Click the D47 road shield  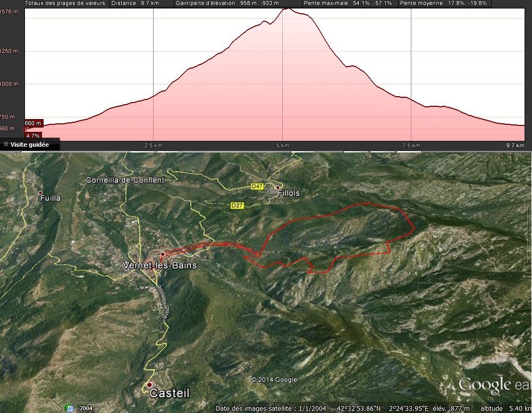click(x=257, y=187)
